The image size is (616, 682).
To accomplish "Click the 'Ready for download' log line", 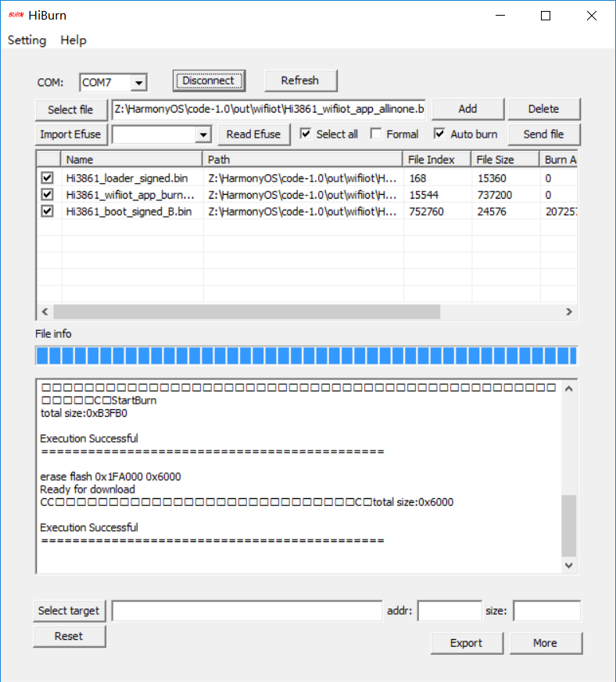I will pyautogui.click(x=88, y=490).
